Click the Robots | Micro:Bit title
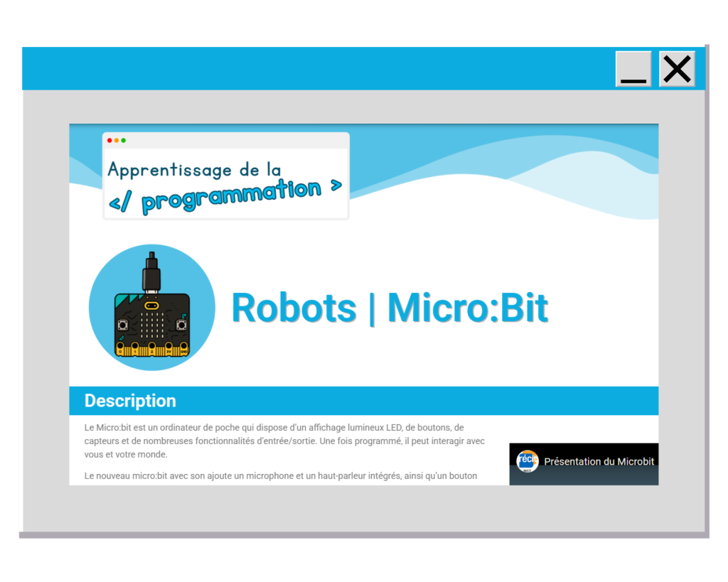This screenshot has width=728, height=582. click(x=390, y=308)
